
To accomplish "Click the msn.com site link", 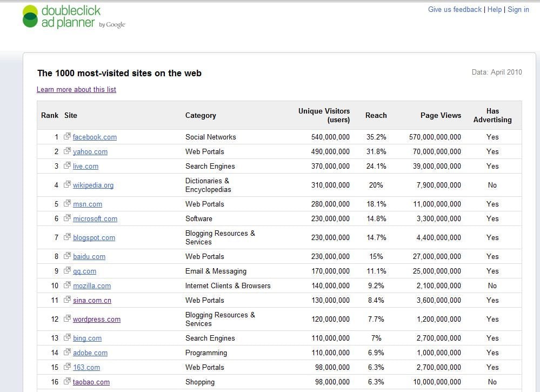I will point(88,204).
